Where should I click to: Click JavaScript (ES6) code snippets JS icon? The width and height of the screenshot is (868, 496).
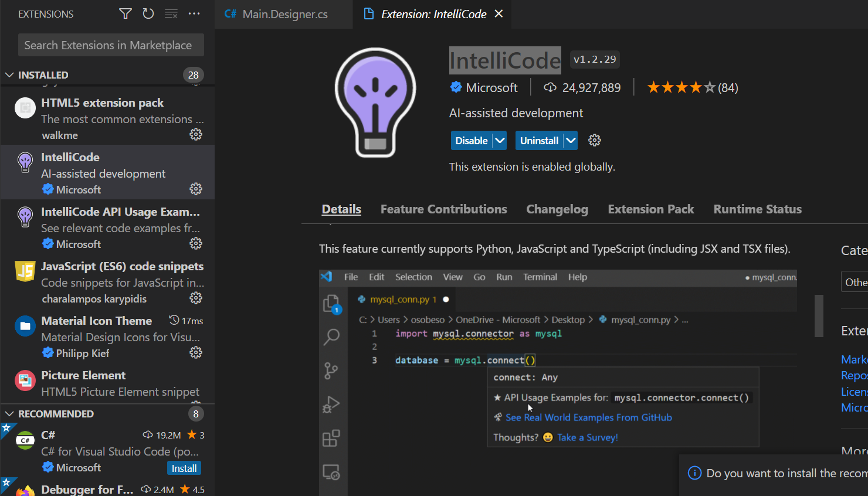(x=25, y=271)
